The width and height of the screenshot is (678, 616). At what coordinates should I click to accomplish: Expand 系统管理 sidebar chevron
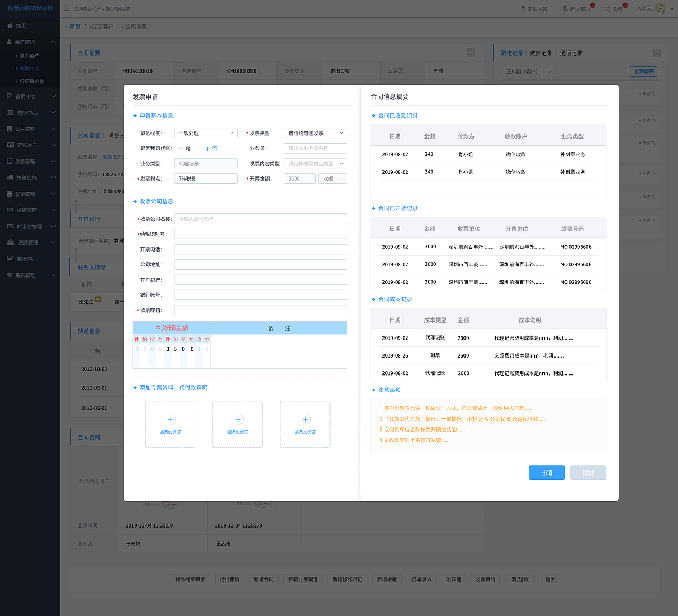(53, 275)
